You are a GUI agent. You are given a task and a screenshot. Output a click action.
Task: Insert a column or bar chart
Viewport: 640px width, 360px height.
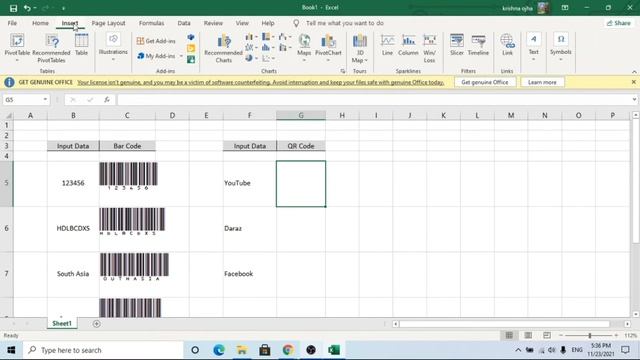point(251,37)
